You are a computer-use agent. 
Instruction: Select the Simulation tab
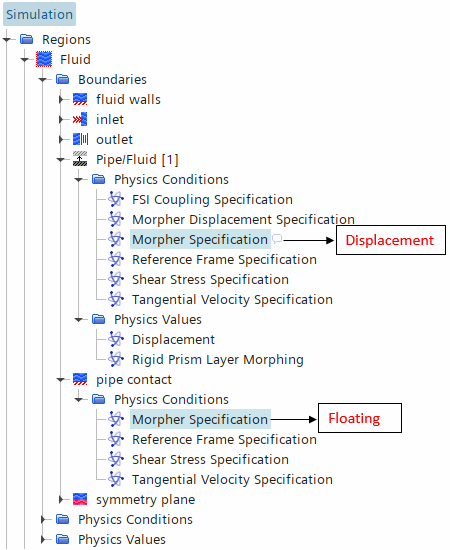click(39, 14)
